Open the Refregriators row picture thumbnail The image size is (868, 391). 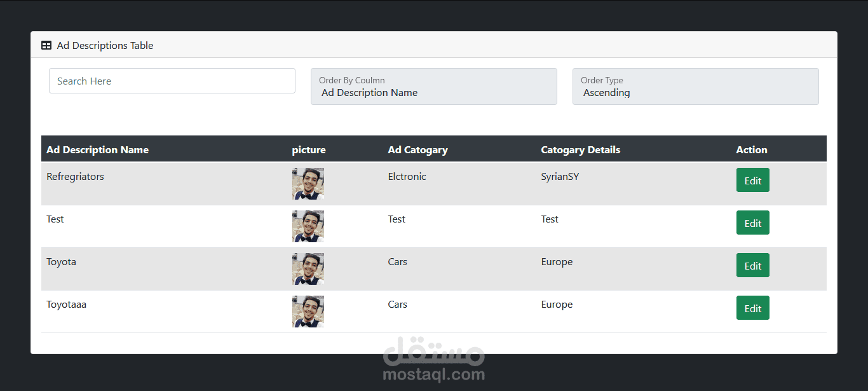tap(308, 184)
